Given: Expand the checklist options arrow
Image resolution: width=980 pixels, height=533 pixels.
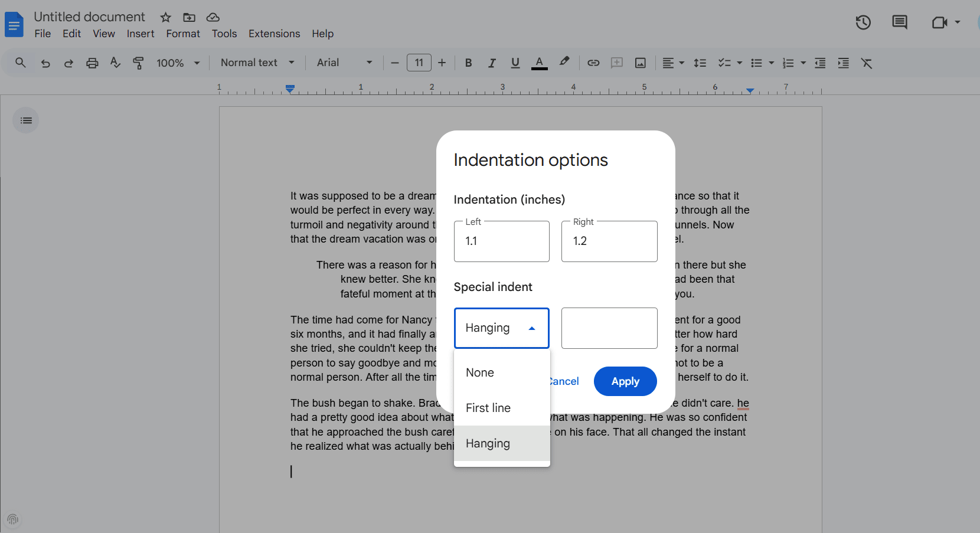Looking at the screenshot, I should [x=739, y=63].
